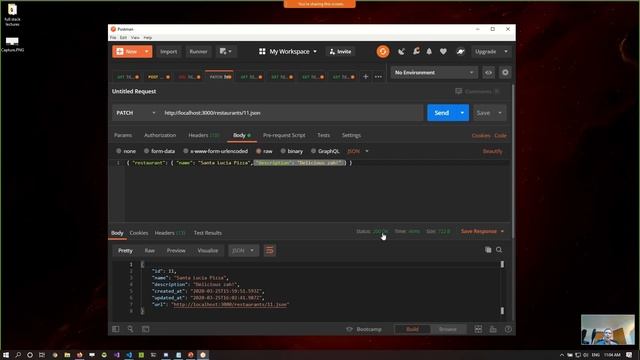This screenshot has width=640, height=360.
Task: Open raw body JSON format dropdown
Action: (x=358, y=151)
